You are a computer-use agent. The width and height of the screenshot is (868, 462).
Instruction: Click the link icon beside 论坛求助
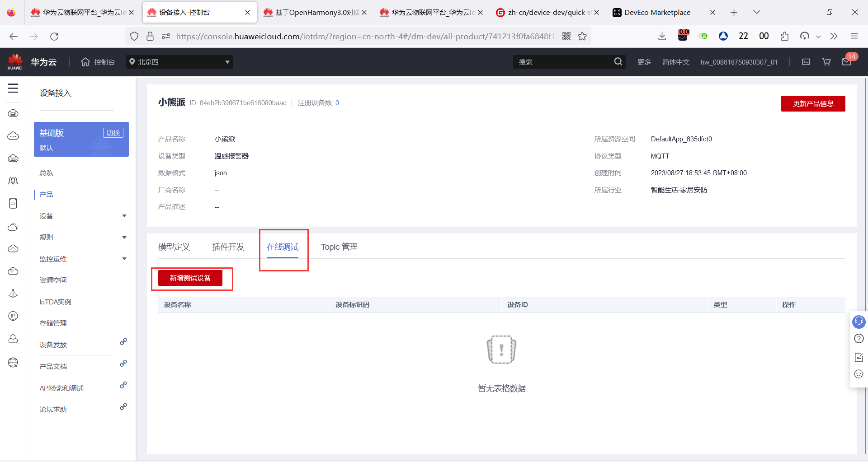click(123, 407)
